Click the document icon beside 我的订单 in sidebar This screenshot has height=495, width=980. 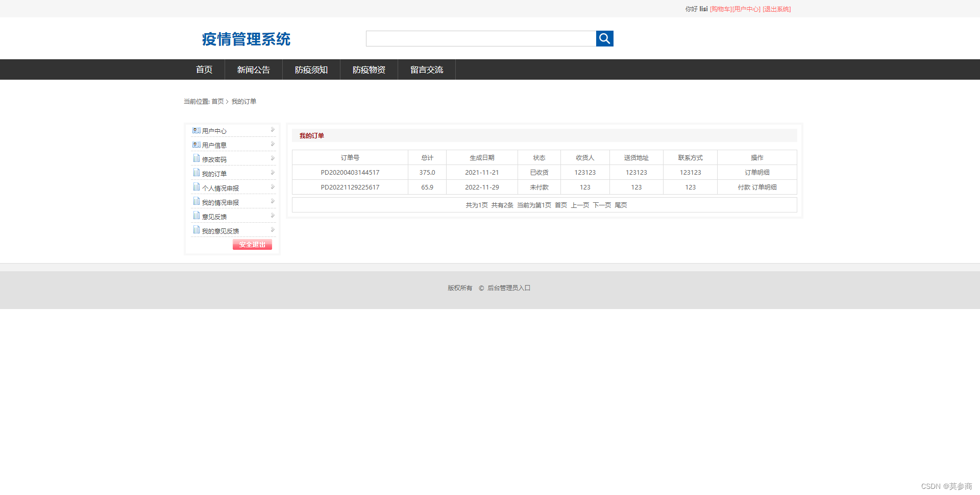(x=197, y=173)
